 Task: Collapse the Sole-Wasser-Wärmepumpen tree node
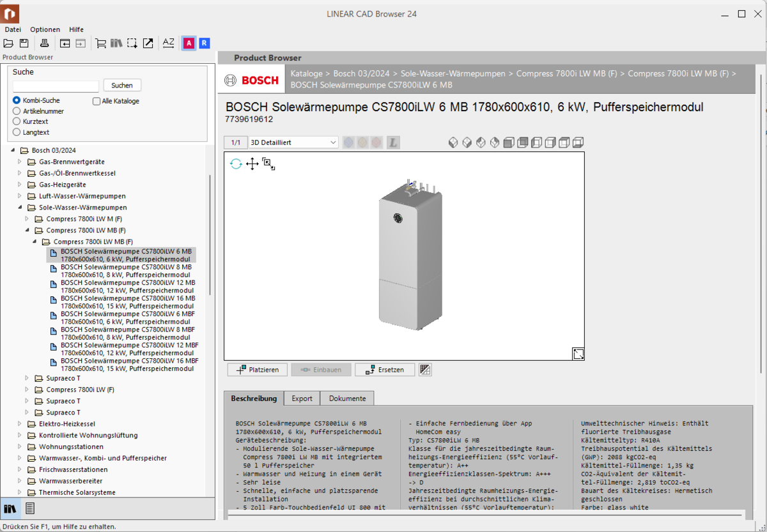(x=20, y=207)
